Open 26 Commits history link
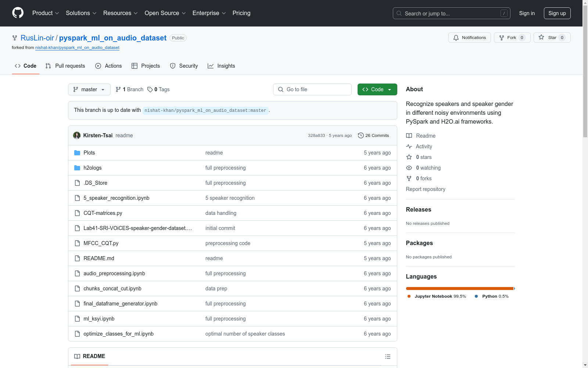This screenshot has width=588, height=368. coord(373,135)
